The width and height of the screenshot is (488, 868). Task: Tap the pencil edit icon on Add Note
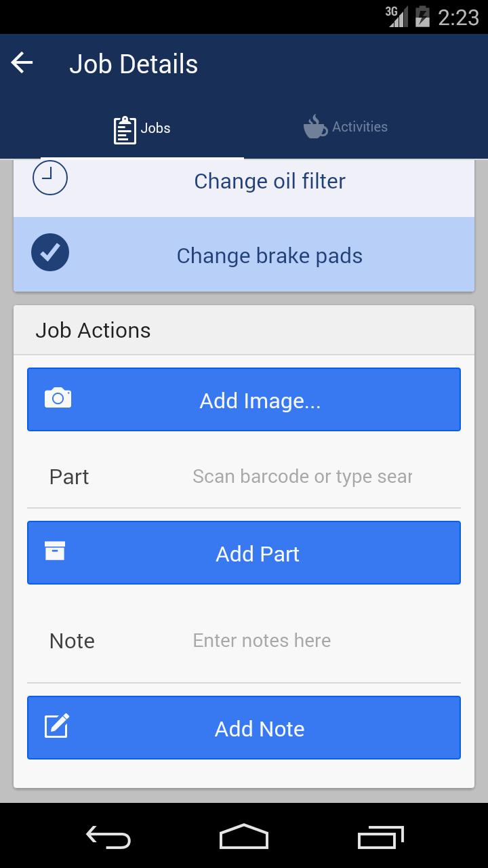(57, 725)
